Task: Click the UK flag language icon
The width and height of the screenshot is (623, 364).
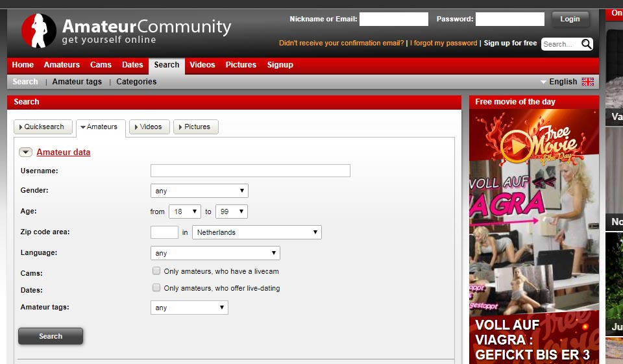Action: click(x=587, y=82)
